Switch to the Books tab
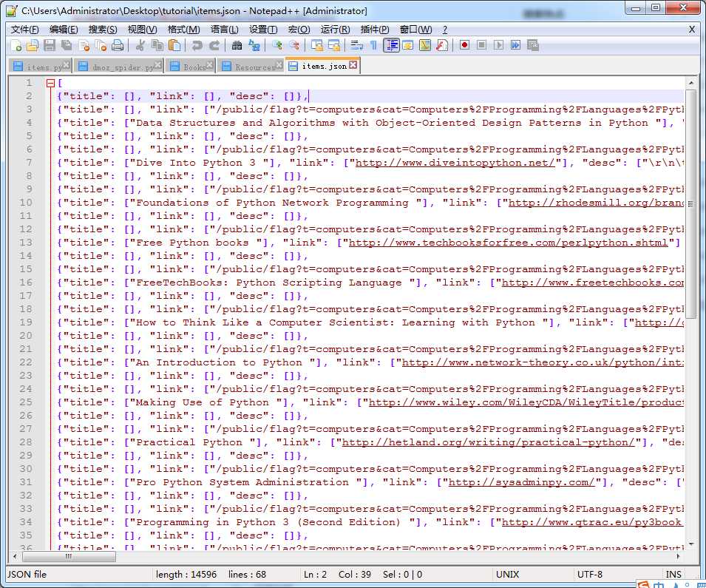Image resolution: width=706 pixels, height=588 pixels. (190, 67)
